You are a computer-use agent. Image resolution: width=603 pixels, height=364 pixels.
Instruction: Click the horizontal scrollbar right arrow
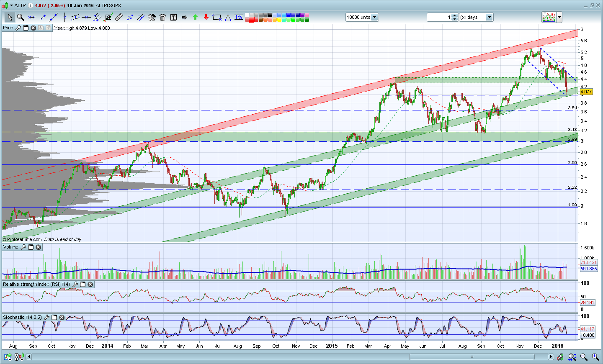551,357
